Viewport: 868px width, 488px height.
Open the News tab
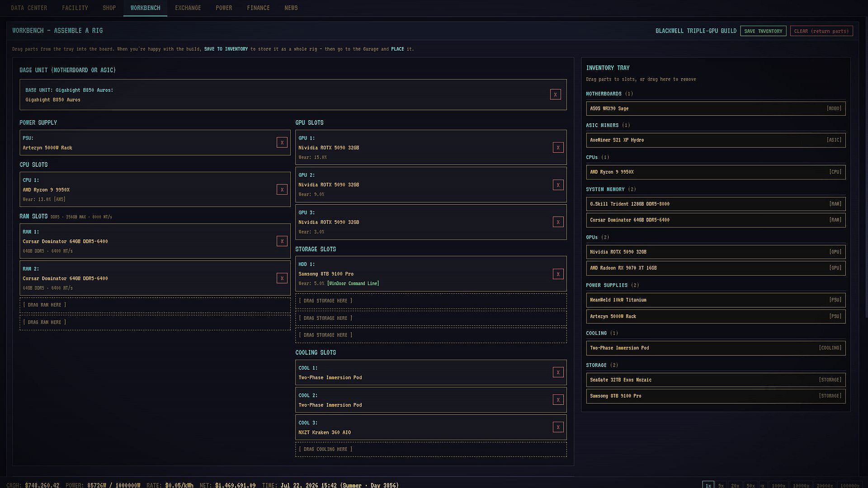click(x=291, y=8)
